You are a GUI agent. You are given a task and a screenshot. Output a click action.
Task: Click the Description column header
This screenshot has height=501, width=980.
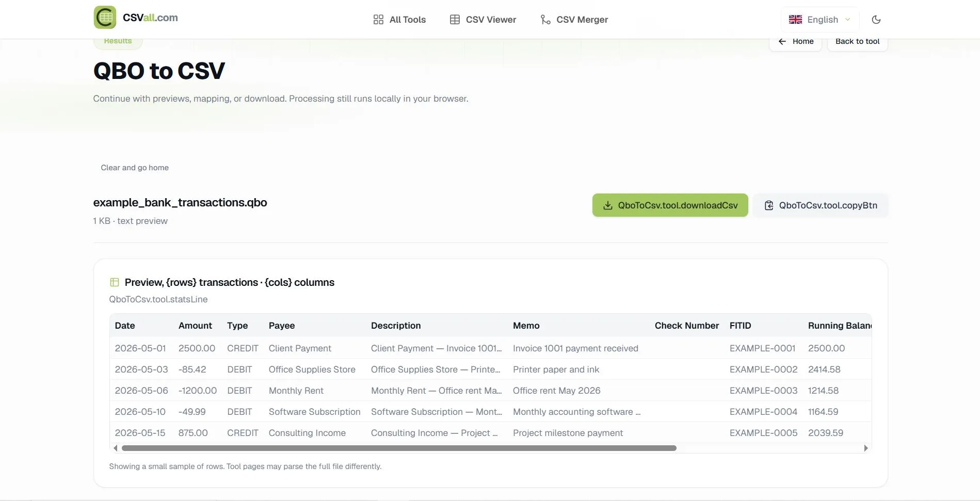click(396, 326)
